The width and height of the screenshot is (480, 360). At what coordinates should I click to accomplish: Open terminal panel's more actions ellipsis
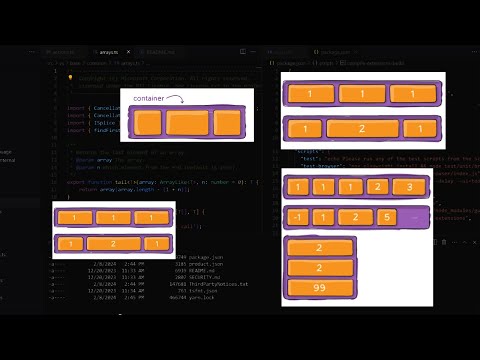[454, 242]
